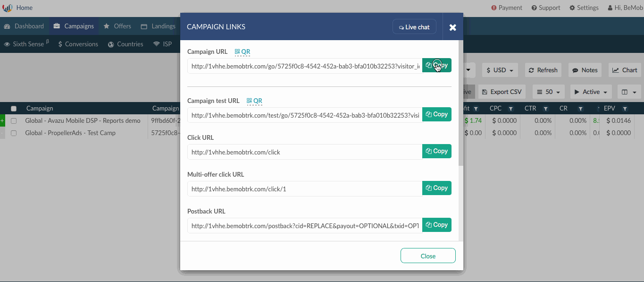Click the CTR column filter icon

click(545, 109)
